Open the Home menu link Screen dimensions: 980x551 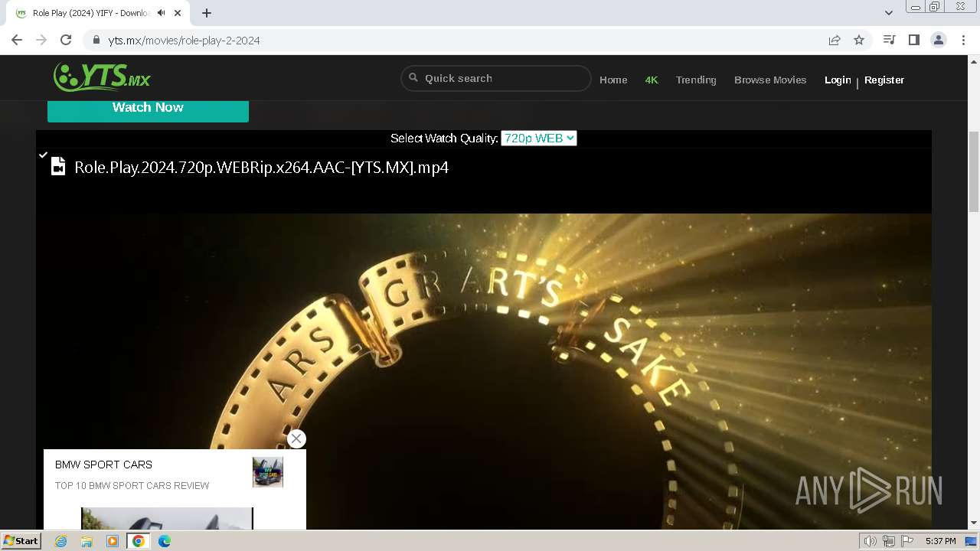(613, 80)
